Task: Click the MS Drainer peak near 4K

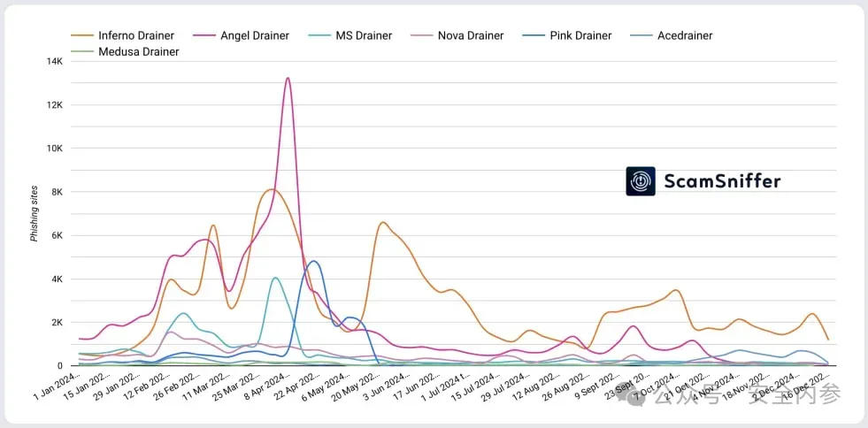Action: tap(276, 278)
